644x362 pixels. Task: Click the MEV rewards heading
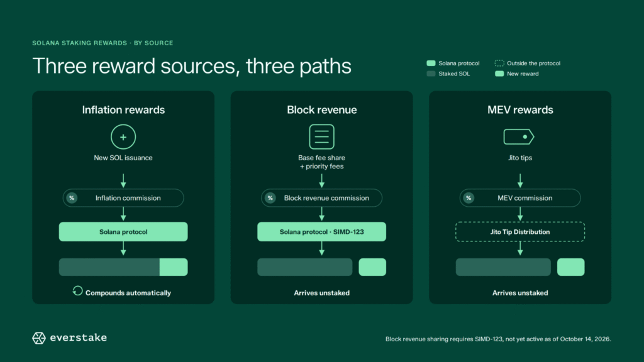[520, 110]
